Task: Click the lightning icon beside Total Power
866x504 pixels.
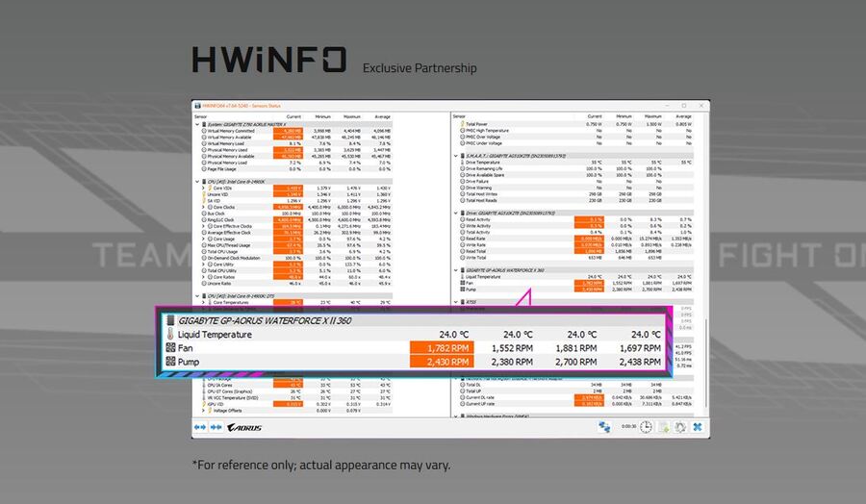Action: coord(463,124)
